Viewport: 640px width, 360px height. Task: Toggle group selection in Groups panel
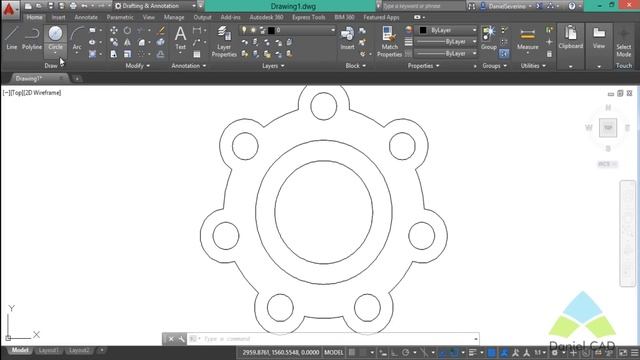pos(504,53)
